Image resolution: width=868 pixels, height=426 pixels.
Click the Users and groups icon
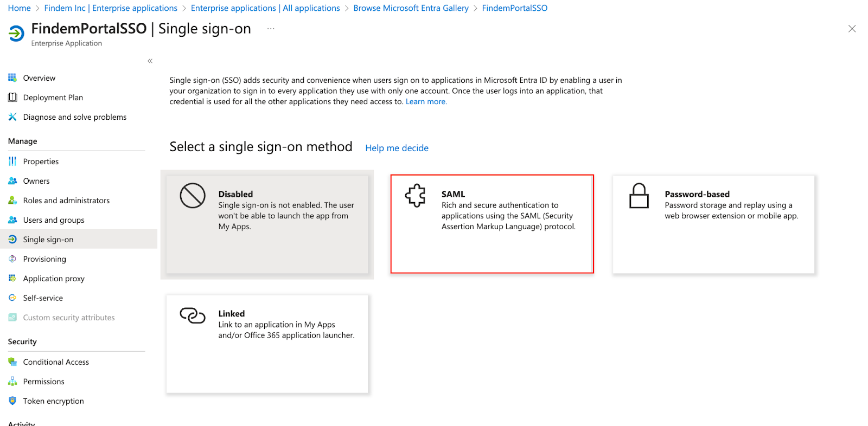pos(12,220)
